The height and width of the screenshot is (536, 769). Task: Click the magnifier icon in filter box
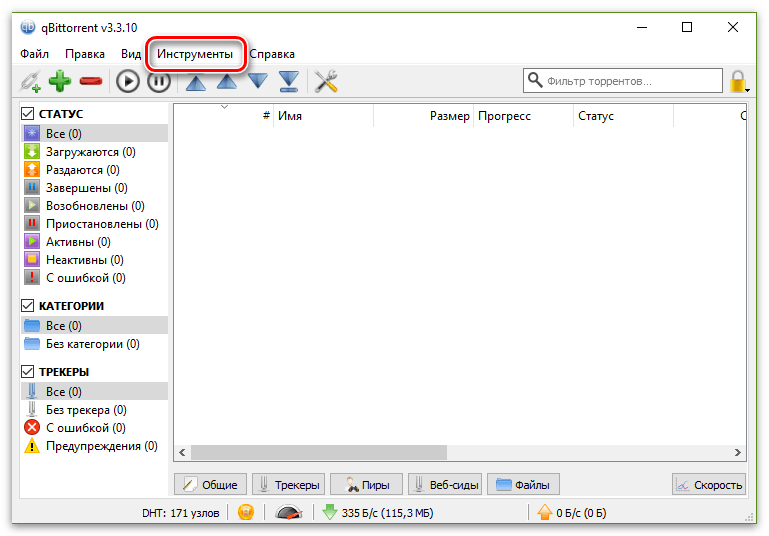pos(535,80)
